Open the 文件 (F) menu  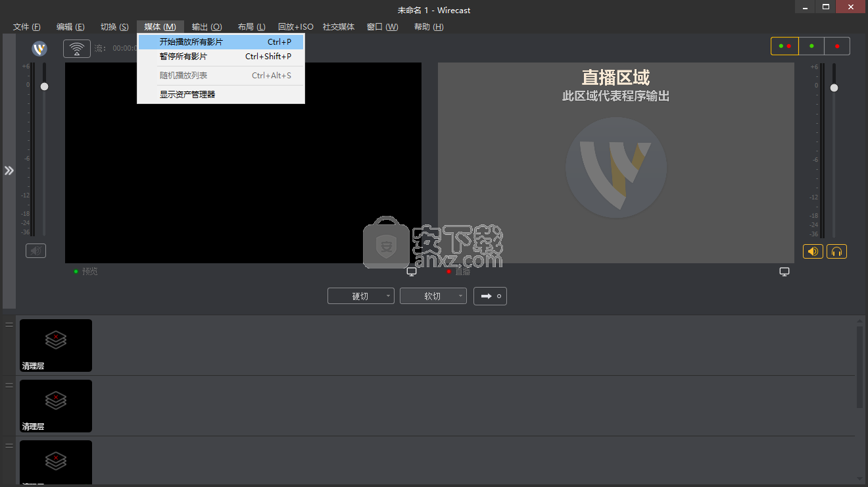click(x=27, y=27)
